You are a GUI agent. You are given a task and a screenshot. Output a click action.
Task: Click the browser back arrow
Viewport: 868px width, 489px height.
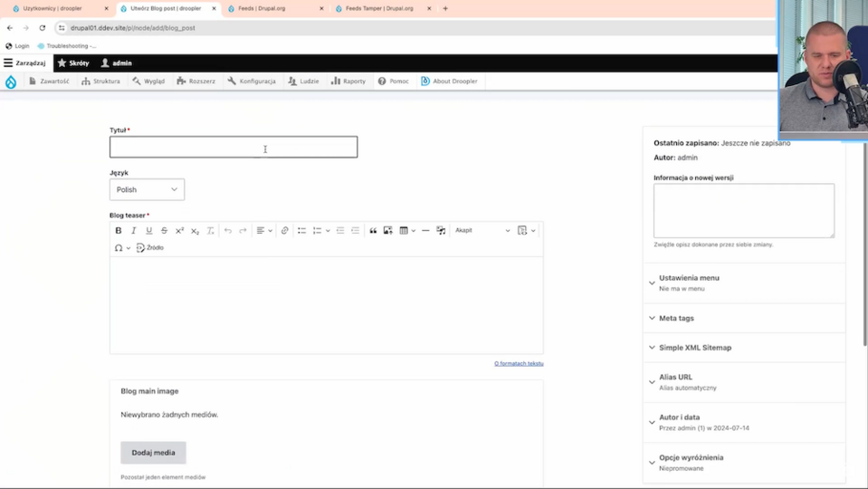pos(10,28)
